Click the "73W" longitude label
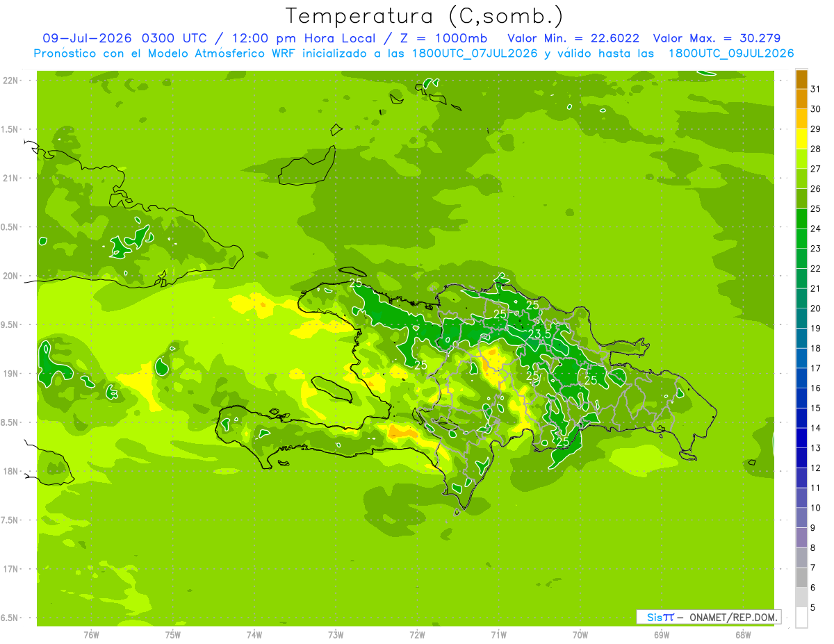The image size is (834, 644). 336,635
